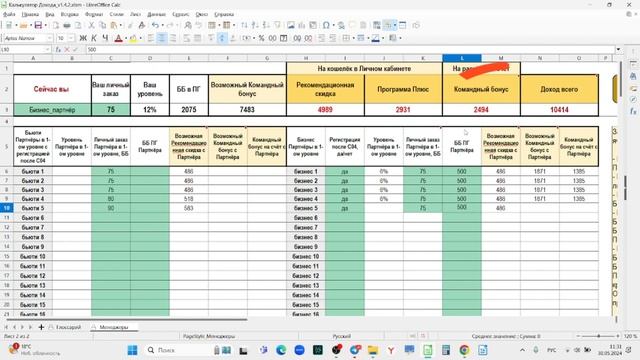
Task: Open the highlight color dropdown arrow
Action: coord(140,38)
